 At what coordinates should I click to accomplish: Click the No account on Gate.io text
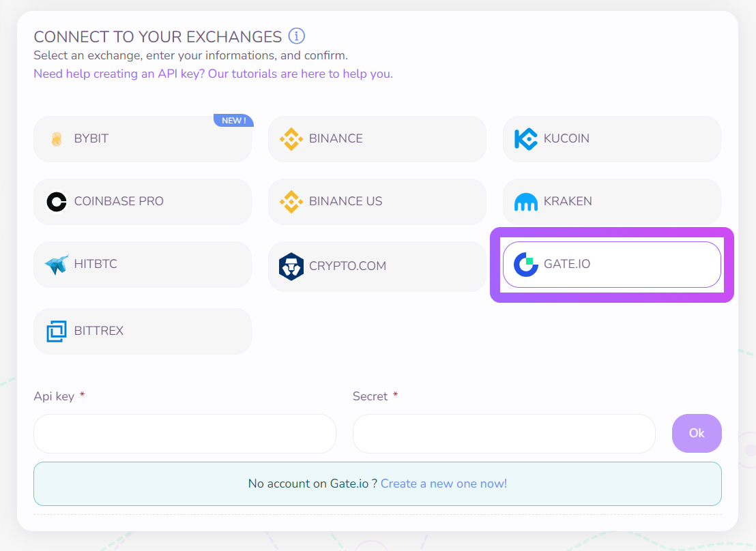pos(312,483)
